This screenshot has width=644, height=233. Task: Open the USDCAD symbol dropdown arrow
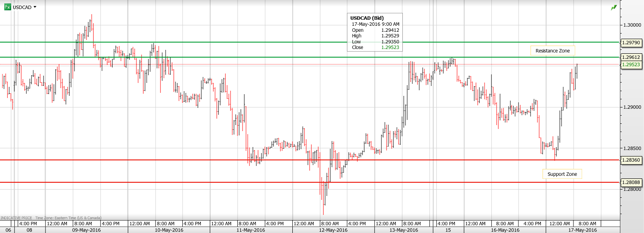click(35, 7)
